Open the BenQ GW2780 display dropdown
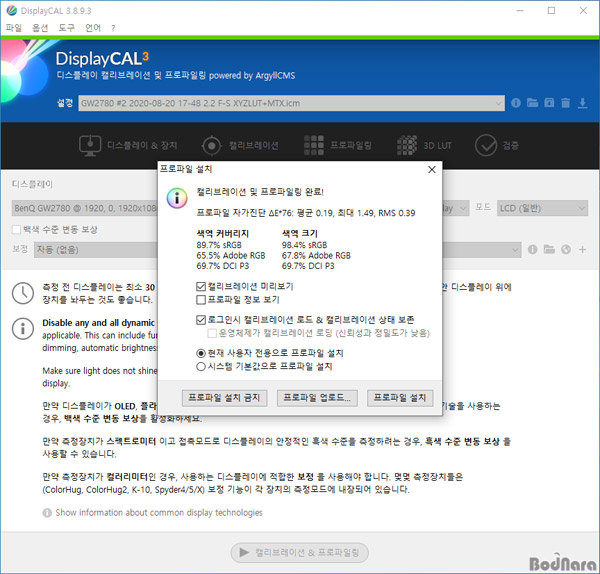 pos(85,208)
